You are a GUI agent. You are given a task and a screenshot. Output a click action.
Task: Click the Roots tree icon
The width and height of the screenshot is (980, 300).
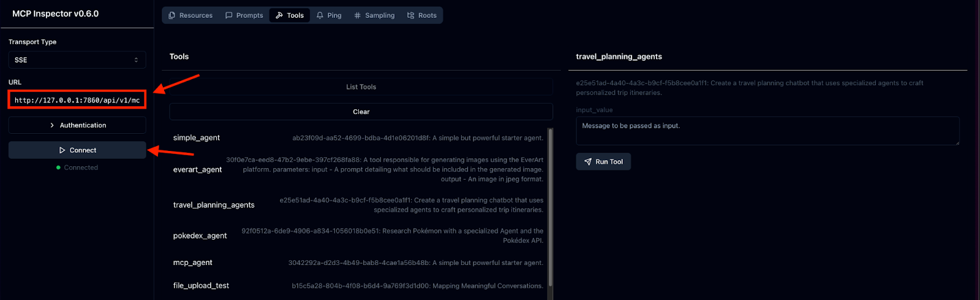point(411,15)
